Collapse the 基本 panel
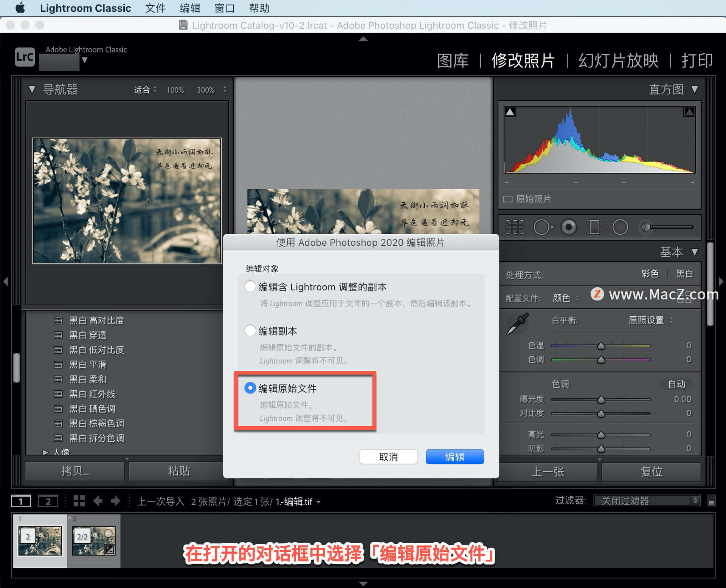The height and width of the screenshot is (588, 726). 695,252
